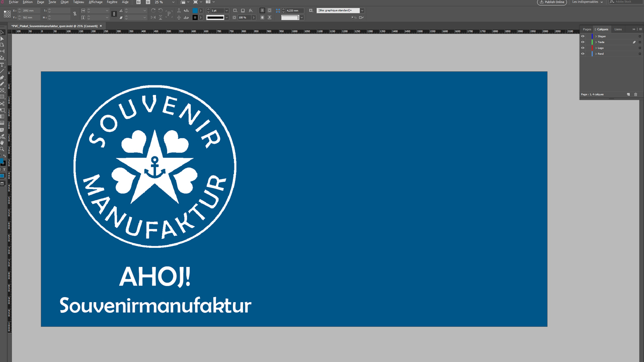Click the drop shadow icon
The image size is (644, 362).
click(x=243, y=11)
